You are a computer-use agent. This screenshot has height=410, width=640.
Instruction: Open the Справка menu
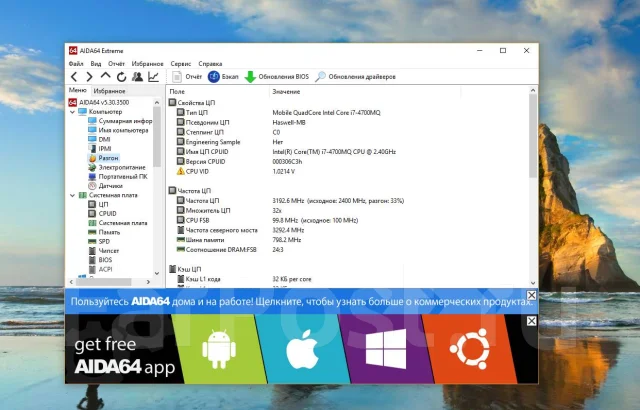click(210, 64)
